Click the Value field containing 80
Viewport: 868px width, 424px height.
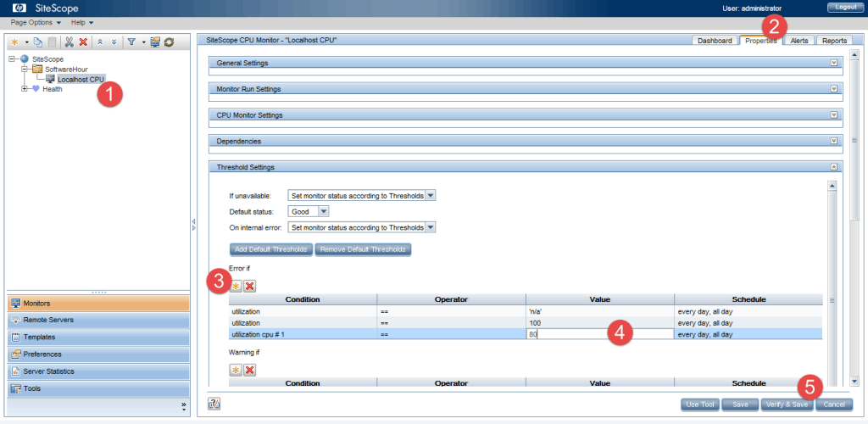pyautogui.click(x=600, y=334)
